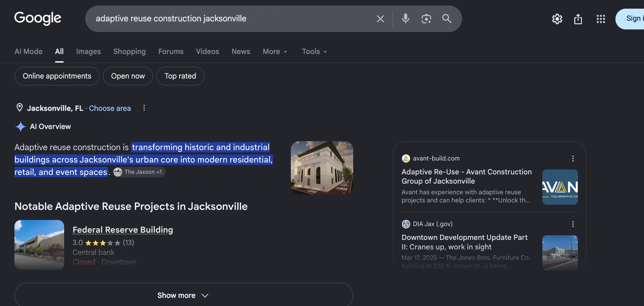Screen dimensions: 644x306
Task: Open quick settings gear
Action: point(557,19)
